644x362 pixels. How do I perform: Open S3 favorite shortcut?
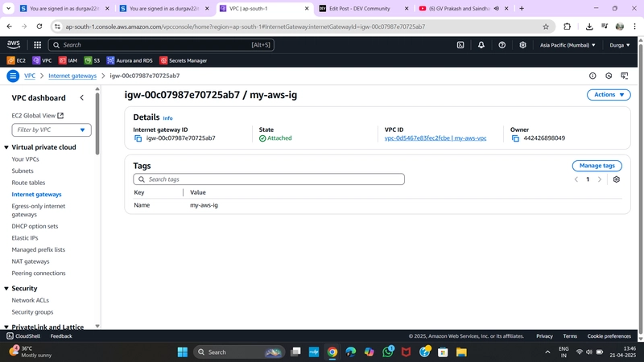[92, 60]
